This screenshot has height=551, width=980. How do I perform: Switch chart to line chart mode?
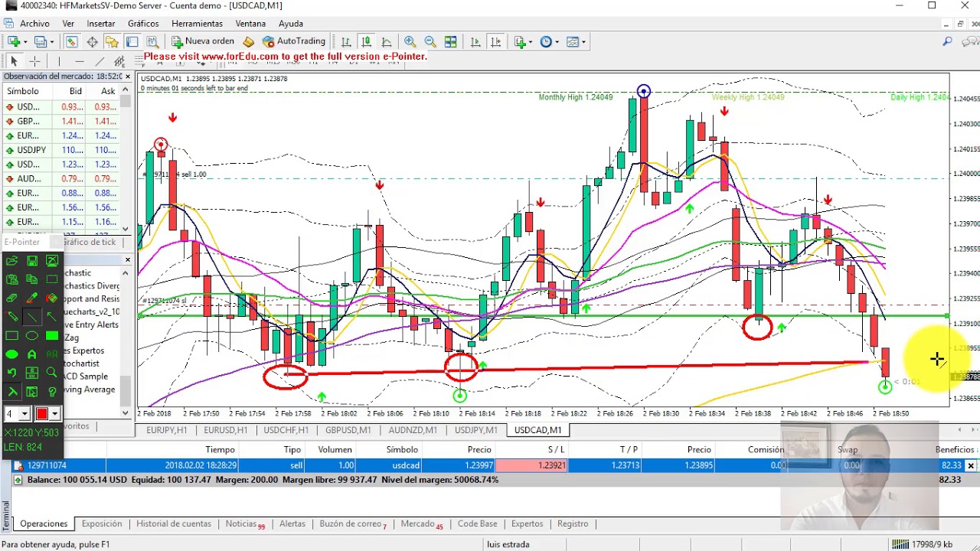click(x=387, y=41)
